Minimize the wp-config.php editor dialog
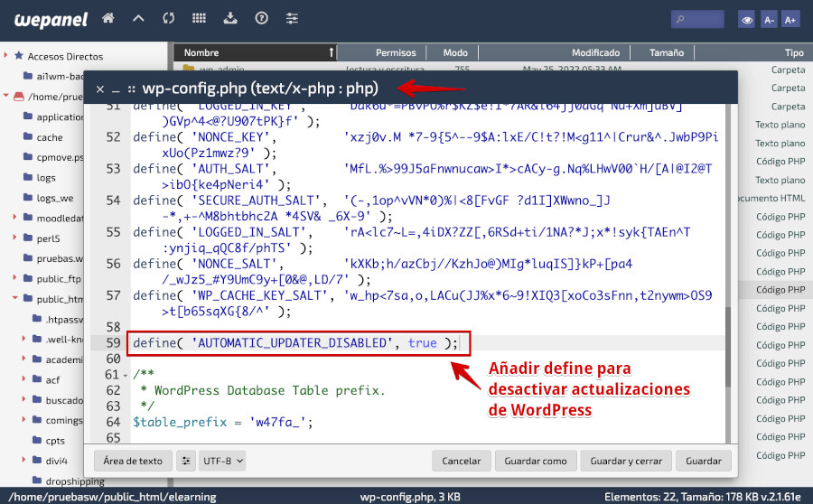813x504 pixels. [116, 89]
